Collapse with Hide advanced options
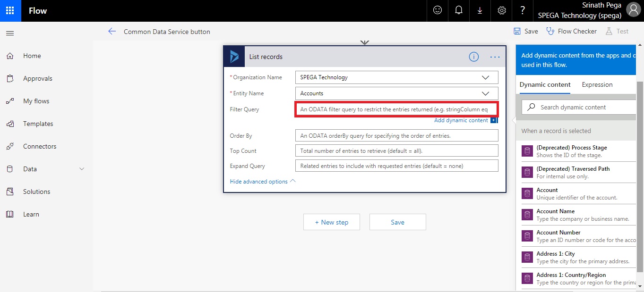 click(x=262, y=182)
